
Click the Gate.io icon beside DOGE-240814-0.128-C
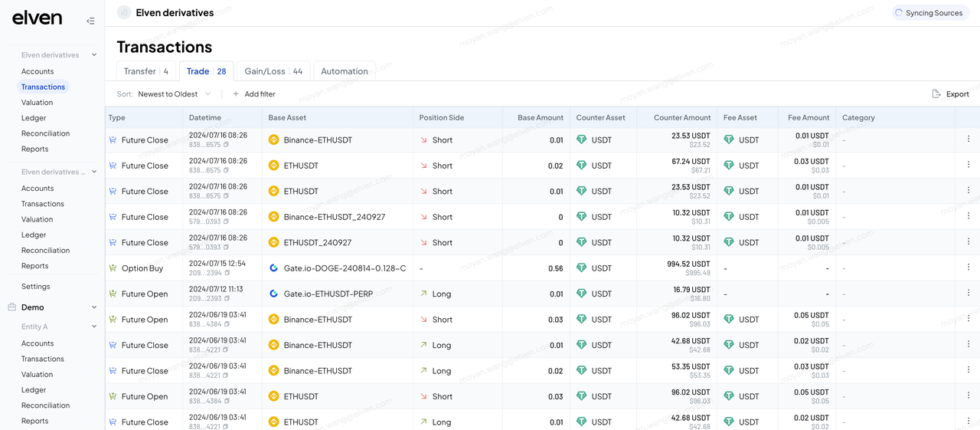click(x=274, y=268)
